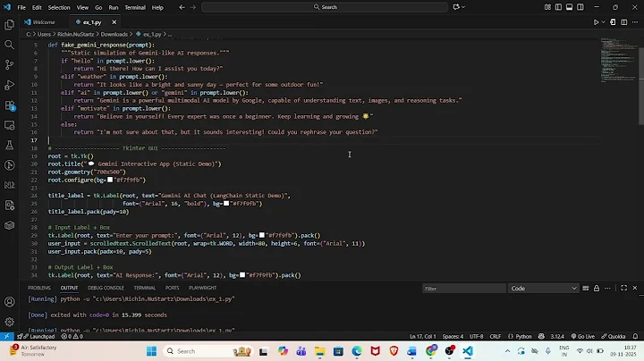Click color swatch on root.configure line
This screenshot has width=644, height=361.
110,180
